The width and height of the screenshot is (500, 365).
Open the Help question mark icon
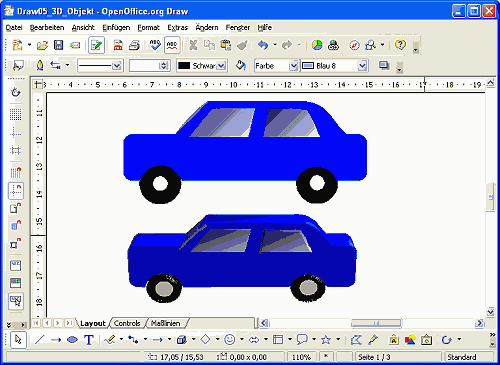coord(400,45)
